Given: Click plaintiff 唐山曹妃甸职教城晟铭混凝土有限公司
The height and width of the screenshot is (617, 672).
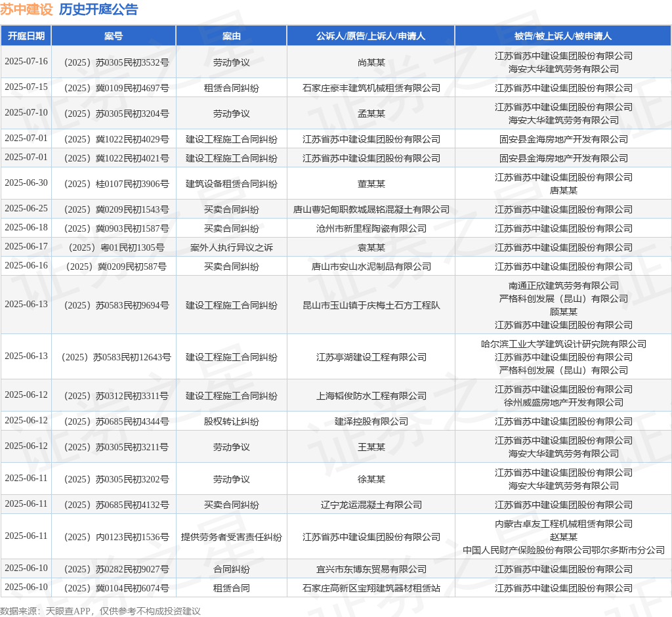Looking at the screenshot, I should [371, 209].
